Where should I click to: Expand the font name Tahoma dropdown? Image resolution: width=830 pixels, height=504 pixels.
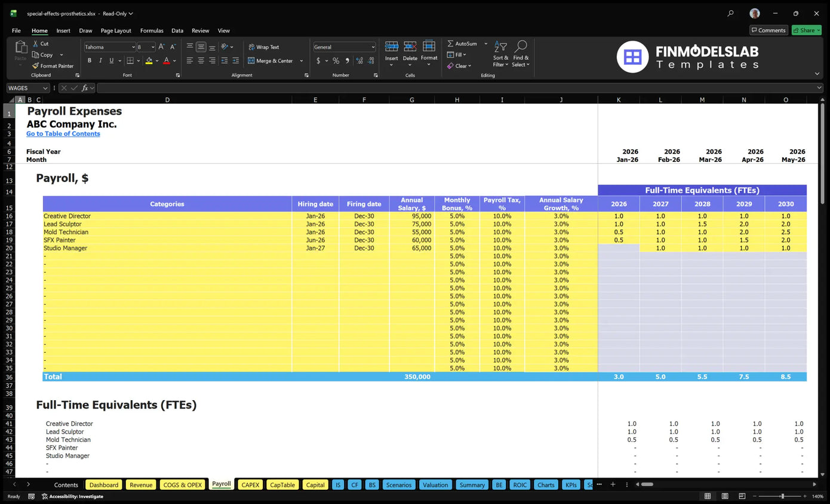[133, 47]
